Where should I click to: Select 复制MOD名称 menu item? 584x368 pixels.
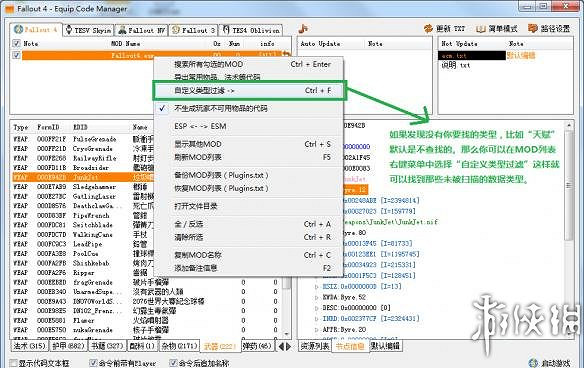click(x=248, y=255)
